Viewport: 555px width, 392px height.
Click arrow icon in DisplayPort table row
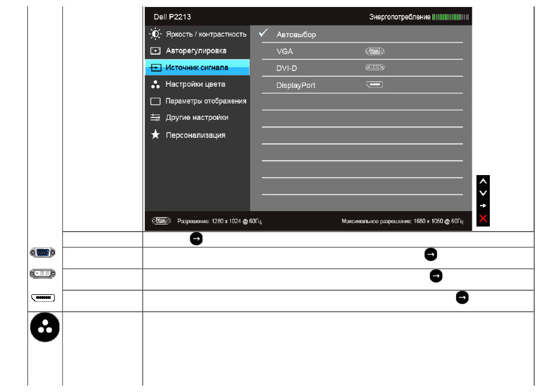(462, 298)
